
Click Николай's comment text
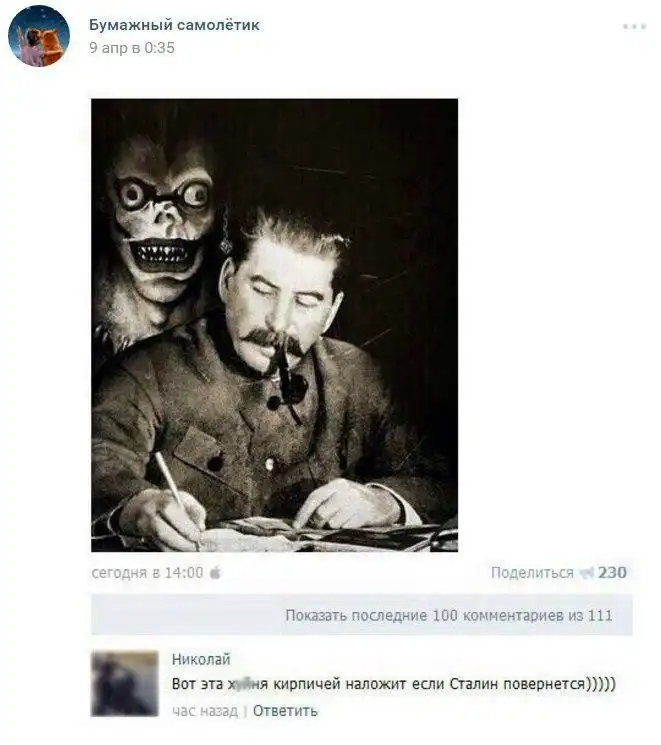coord(393,684)
